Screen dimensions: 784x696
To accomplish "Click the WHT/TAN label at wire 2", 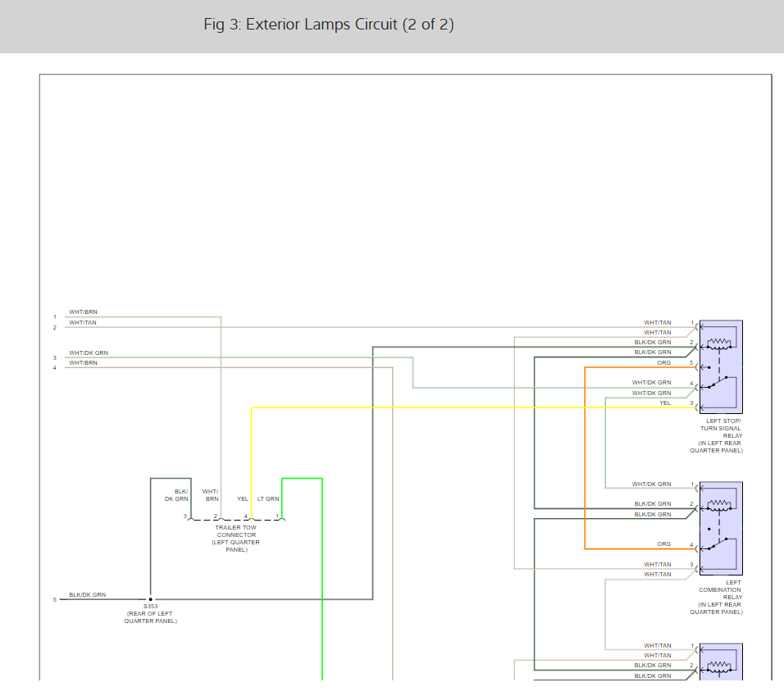I will pyautogui.click(x=83, y=322).
